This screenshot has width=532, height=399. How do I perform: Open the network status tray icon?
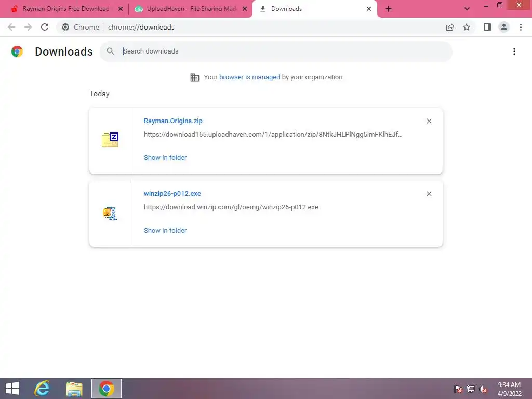click(471, 389)
